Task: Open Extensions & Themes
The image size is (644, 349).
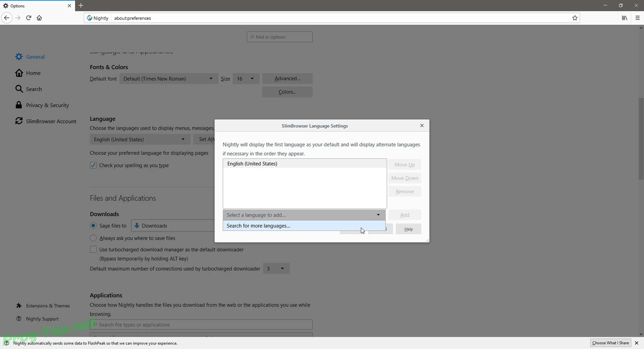Action: 43,306
